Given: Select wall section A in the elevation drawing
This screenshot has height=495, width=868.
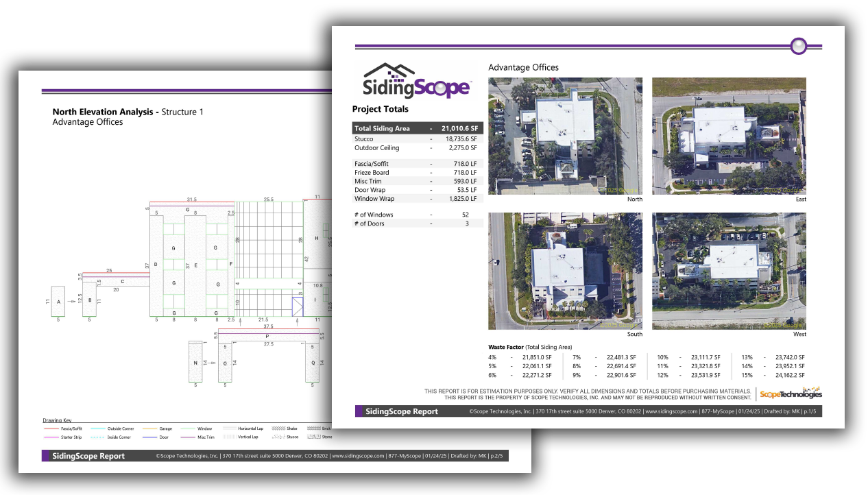Looking at the screenshot, I should (58, 301).
